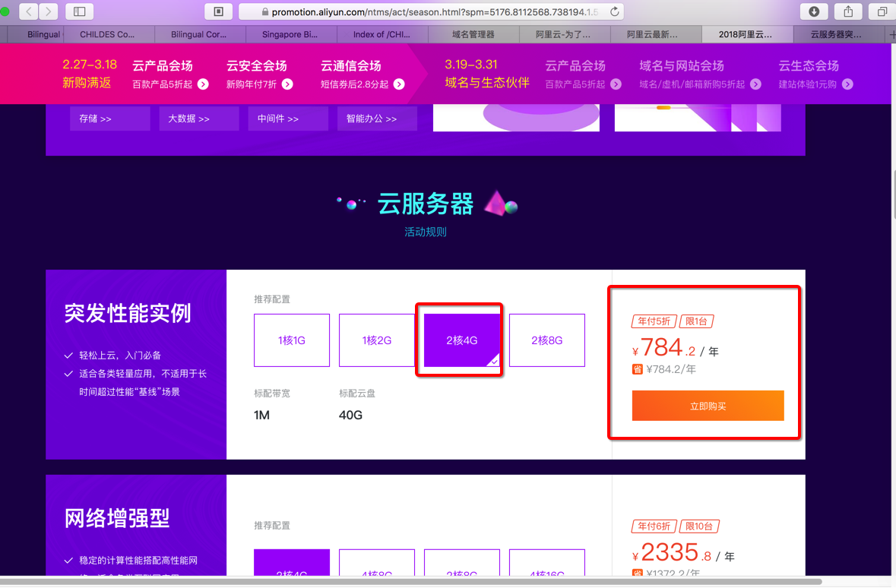896x588 pixels.
Task: Open the 活动规则 link under 云服务器
Action: (425, 232)
